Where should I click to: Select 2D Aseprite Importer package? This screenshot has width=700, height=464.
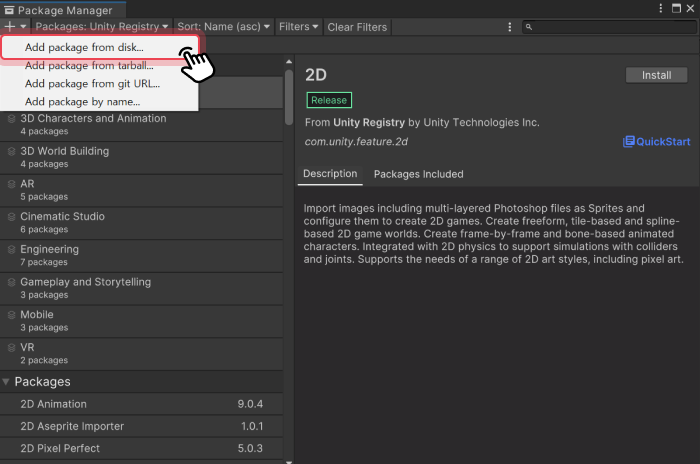coord(74,426)
